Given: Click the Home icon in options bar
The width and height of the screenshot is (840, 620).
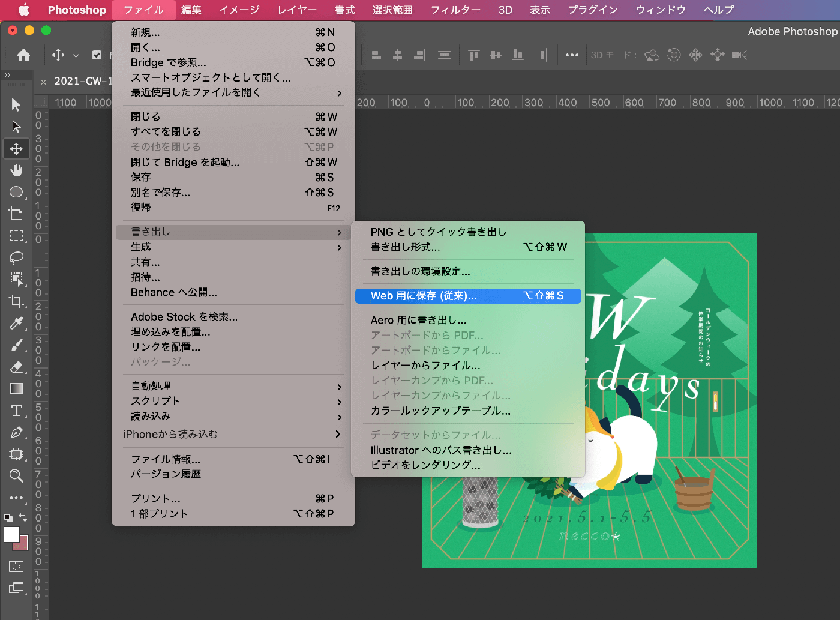Looking at the screenshot, I should [x=23, y=55].
